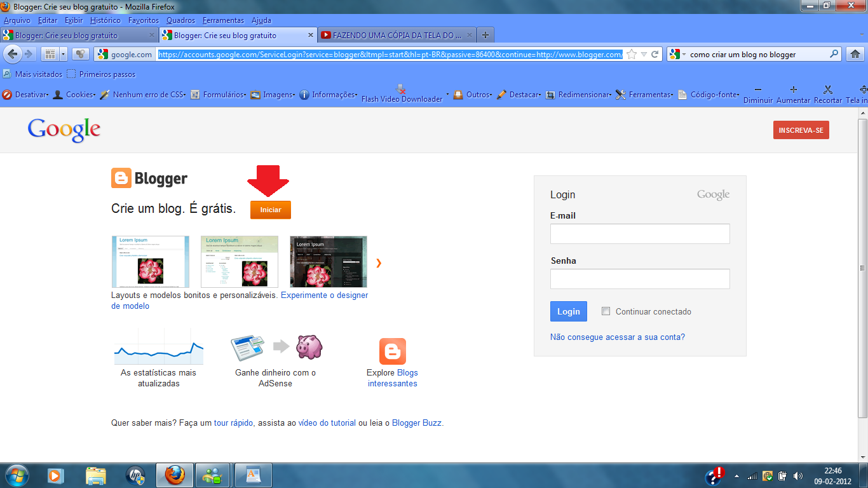Open Windows Explorer from taskbar
This screenshot has width=868, height=488.
pos(96,475)
